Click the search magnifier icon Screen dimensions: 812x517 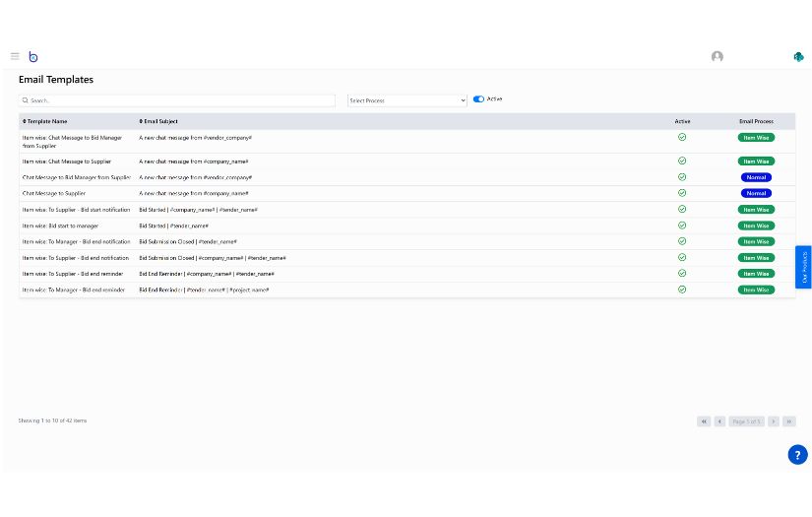pos(25,100)
